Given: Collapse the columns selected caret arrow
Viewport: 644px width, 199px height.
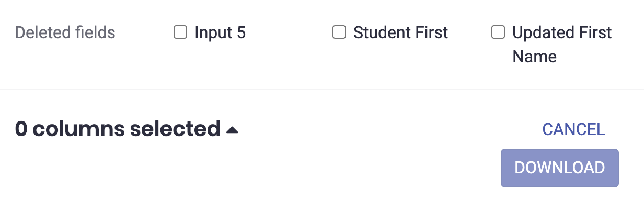Looking at the screenshot, I should 232,130.
